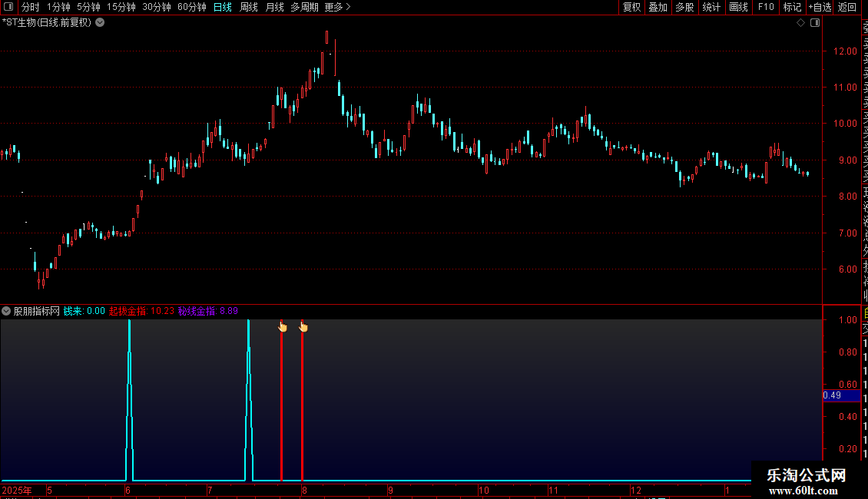Click the second hand signal marker
Image resolution: width=868 pixels, height=499 pixels.
coord(303,327)
